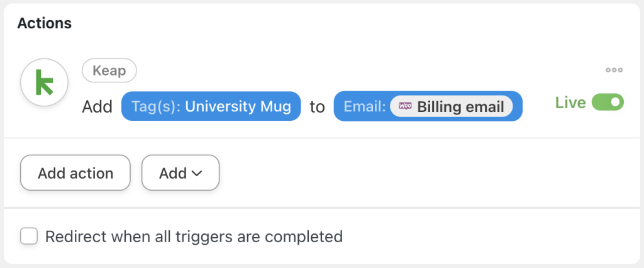The height and width of the screenshot is (268, 644).
Task: Click the Keap integration label badge
Action: (x=109, y=70)
